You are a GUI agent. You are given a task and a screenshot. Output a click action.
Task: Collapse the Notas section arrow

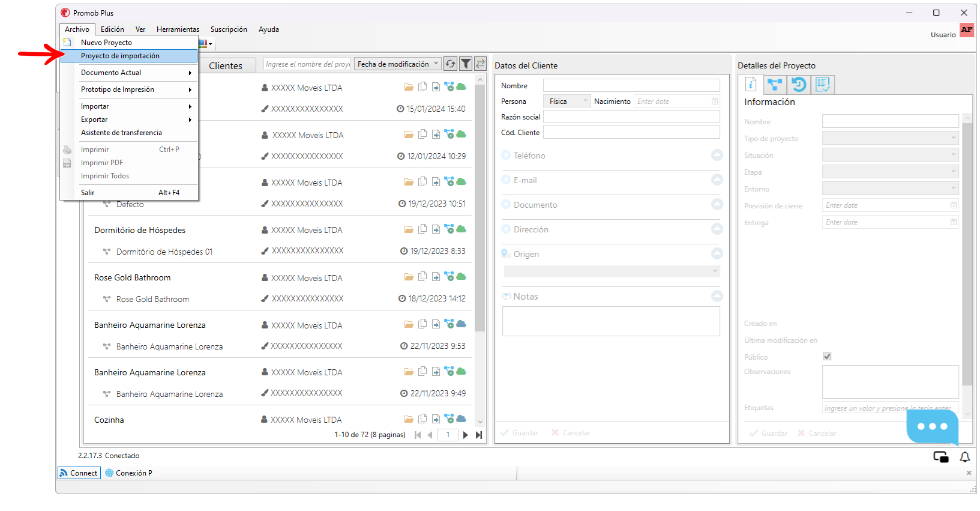[x=717, y=296]
